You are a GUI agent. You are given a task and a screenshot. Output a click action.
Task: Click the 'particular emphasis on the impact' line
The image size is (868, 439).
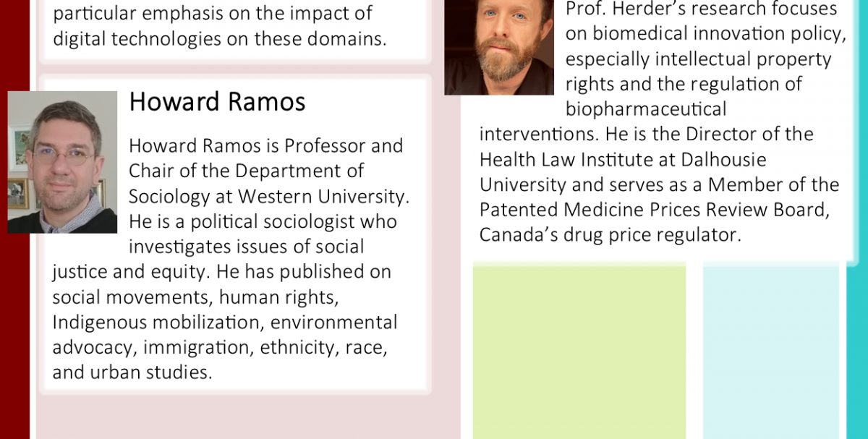pos(213,12)
